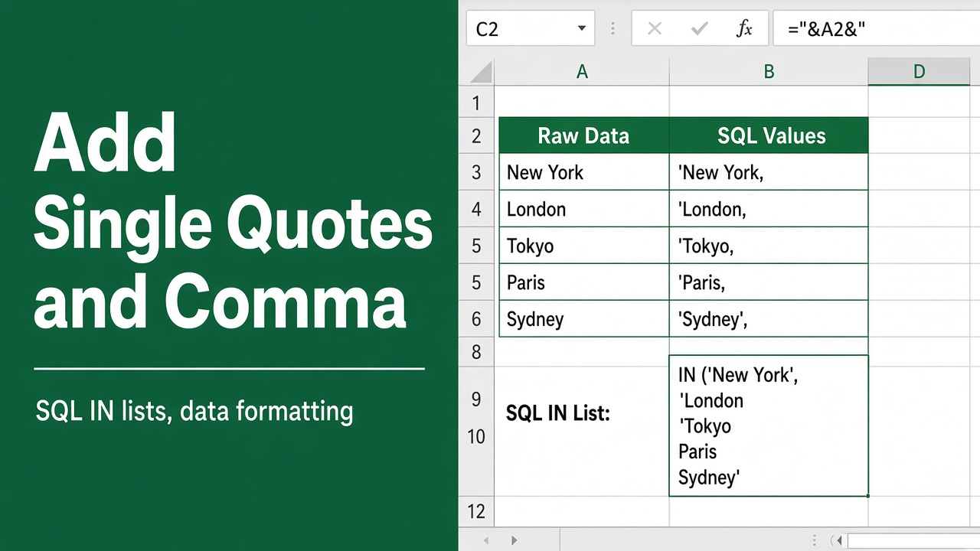Select the cell with 'London, value
Image resolution: width=980 pixels, height=551 pixels.
(769, 209)
